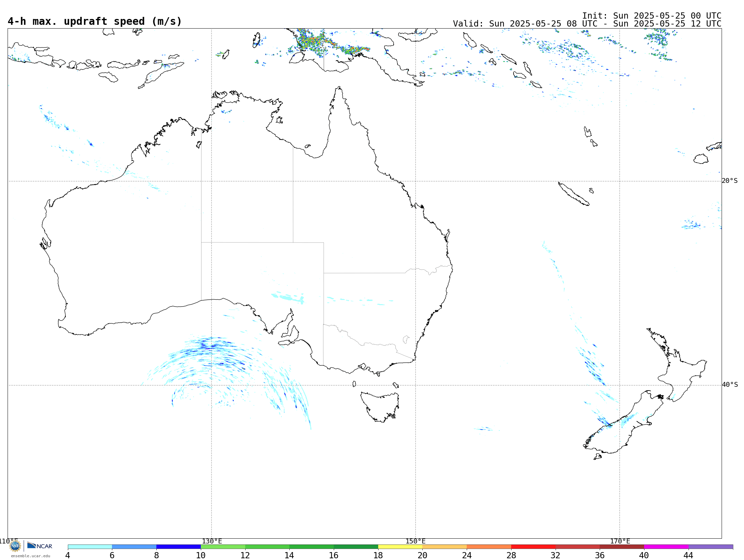Pick the green 12–14 color swatch

click(267, 547)
